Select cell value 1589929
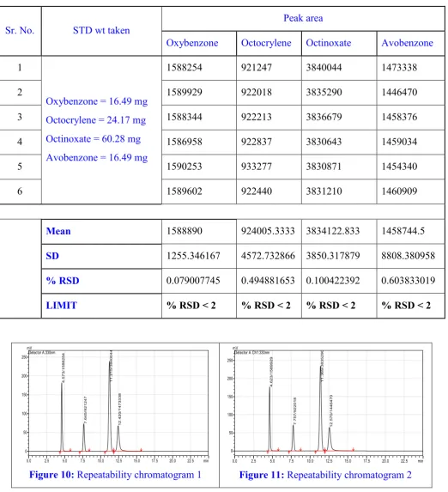448x492 pixels. [185, 92]
